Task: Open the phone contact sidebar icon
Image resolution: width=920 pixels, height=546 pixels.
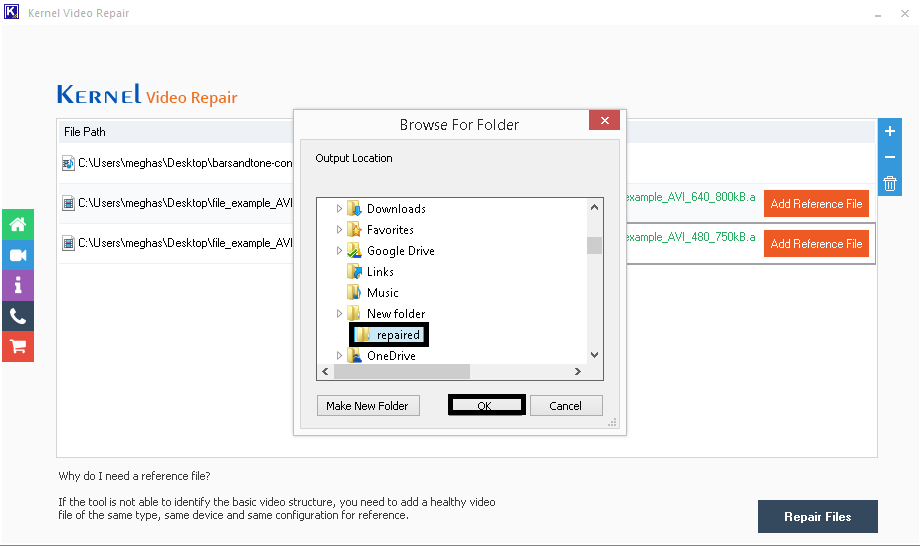Action: click(x=18, y=316)
